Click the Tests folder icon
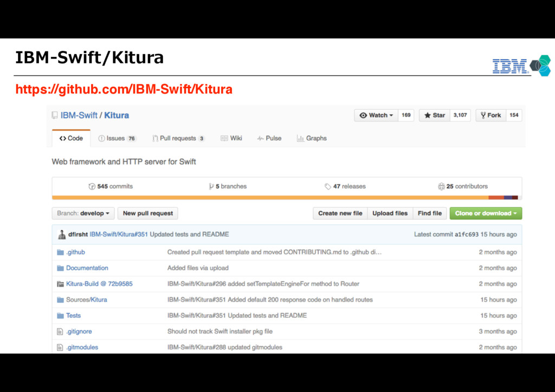Image resolution: width=555 pixels, height=392 pixels. coord(60,316)
